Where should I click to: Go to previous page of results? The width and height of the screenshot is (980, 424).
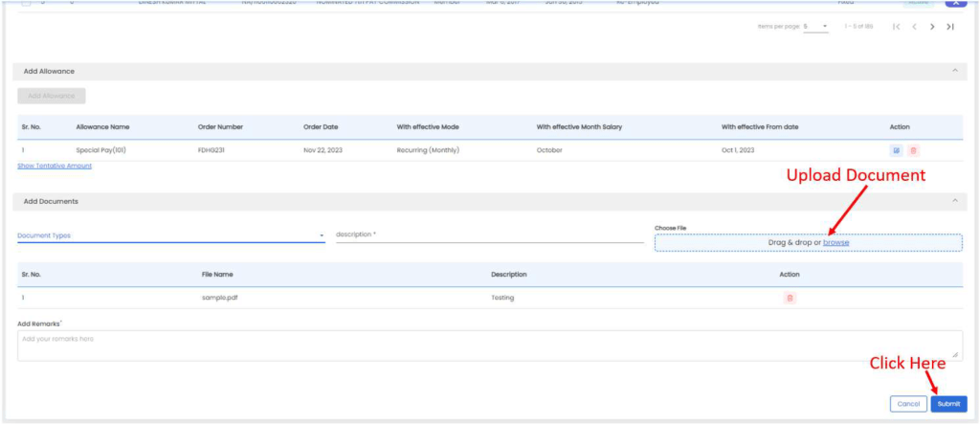[914, 27]
